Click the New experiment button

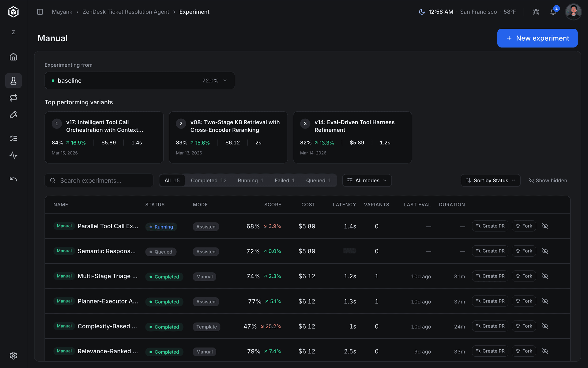[x=537, y=38]
